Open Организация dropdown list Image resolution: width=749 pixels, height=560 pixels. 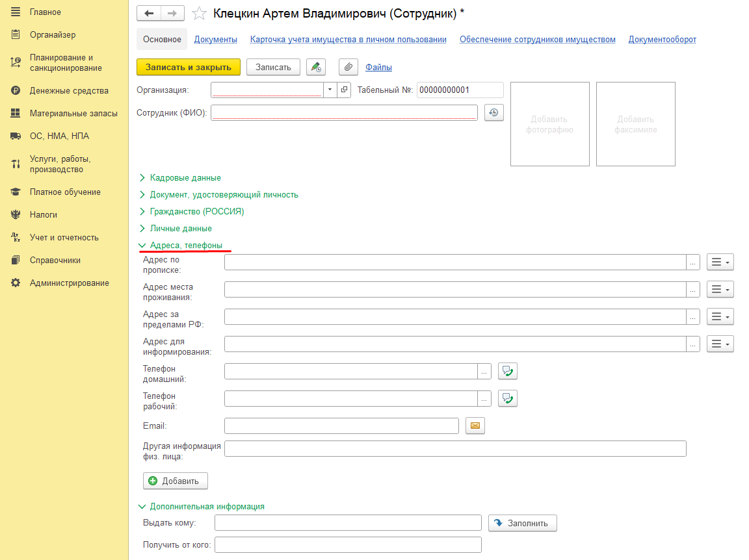click(330, 90)
